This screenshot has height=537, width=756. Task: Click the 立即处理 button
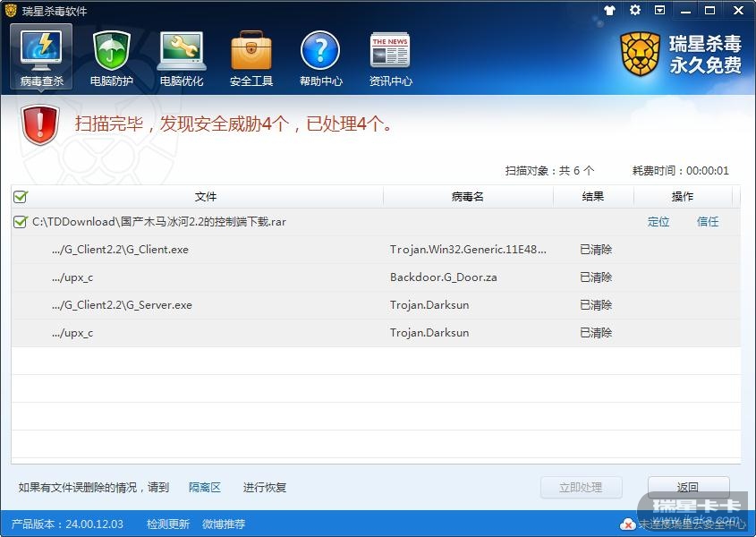pos(581,487)
